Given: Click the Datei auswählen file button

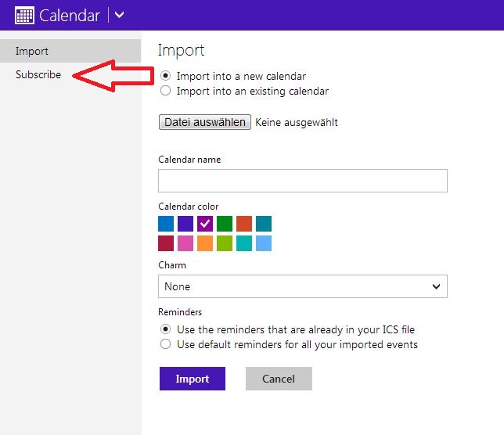Looking at the screenshot, I should coord(205,122).
